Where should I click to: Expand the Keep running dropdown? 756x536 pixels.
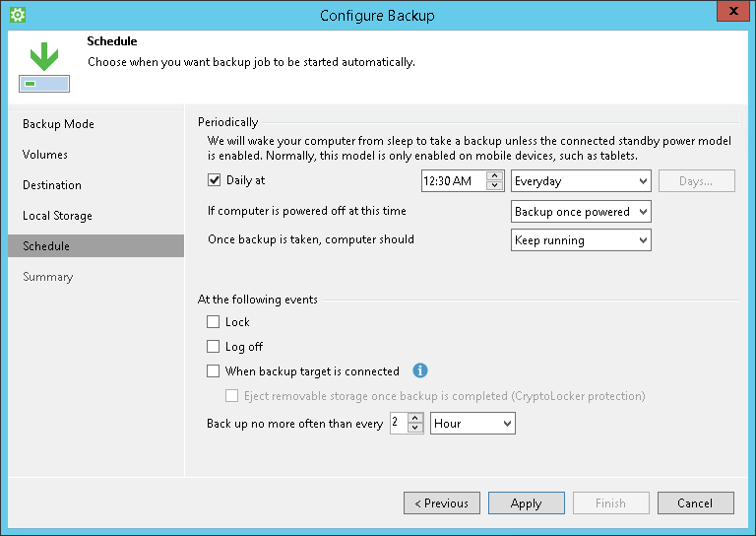point(581,240)
